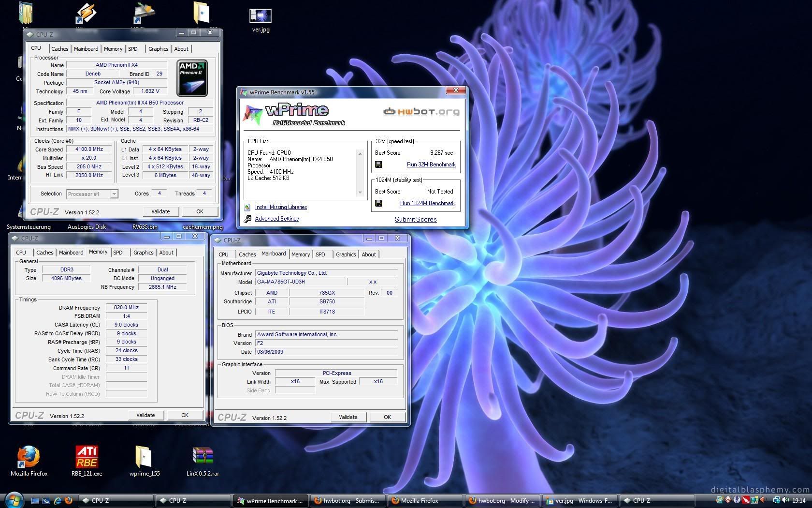Click the system clock showing 19:14
This screenshot has width=812, height=508.
798,501
